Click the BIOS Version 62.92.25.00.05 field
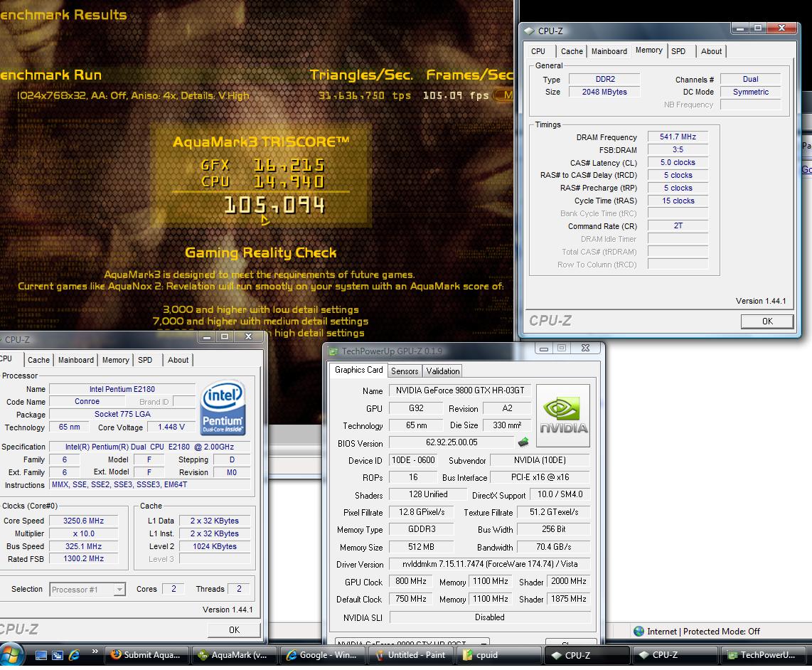This screenshot has height=670, width=812. coord(452,442)
